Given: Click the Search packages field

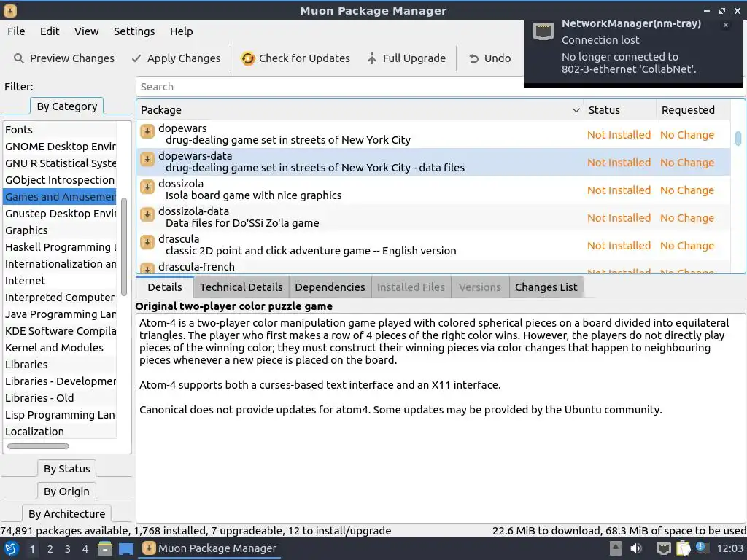Looking at the screenshot, I should 329,87.
